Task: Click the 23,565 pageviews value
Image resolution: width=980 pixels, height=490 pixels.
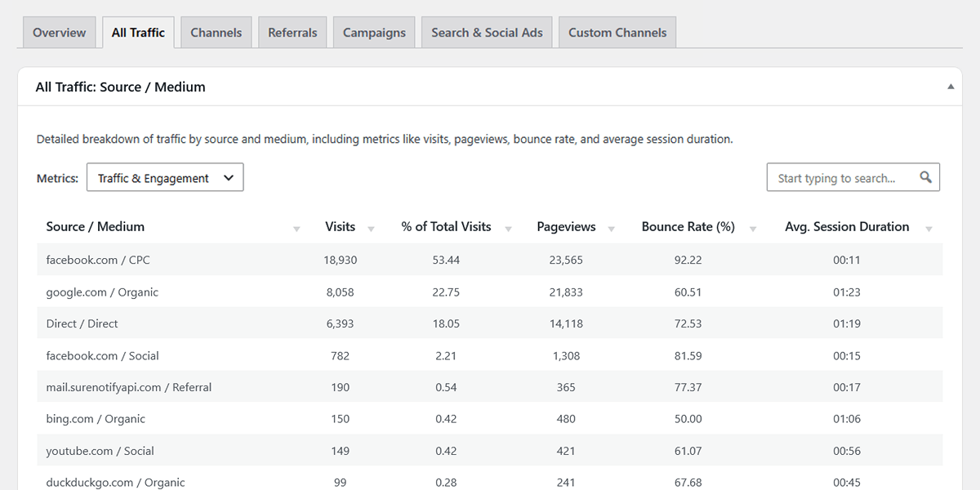Action: 566,260
